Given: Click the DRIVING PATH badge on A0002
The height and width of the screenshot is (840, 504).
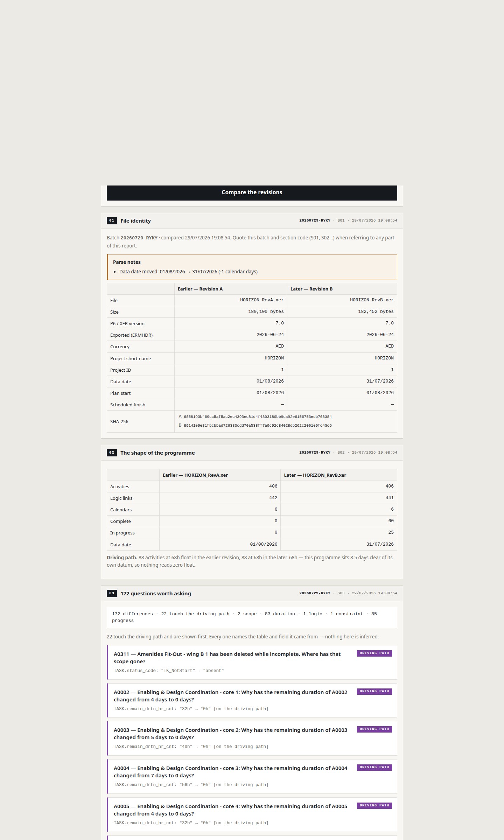Looking at the screenshot, I should click(374, 692).
